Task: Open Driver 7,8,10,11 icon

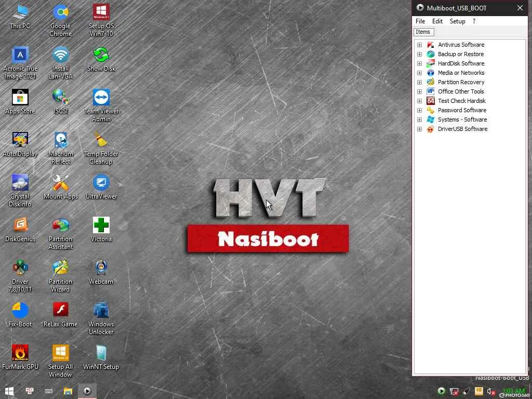Action: [x=20, y=276]
